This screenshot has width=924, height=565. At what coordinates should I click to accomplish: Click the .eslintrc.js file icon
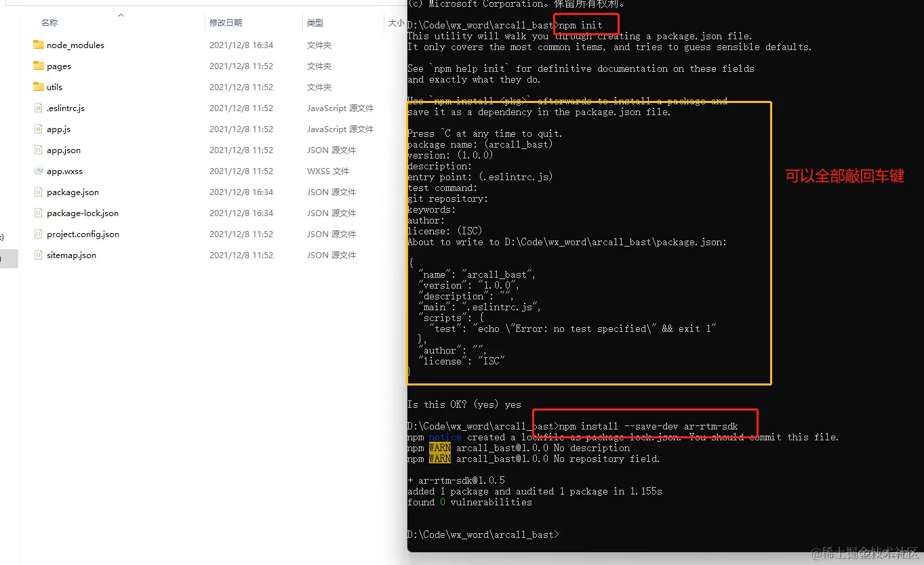tap(39, 108)
